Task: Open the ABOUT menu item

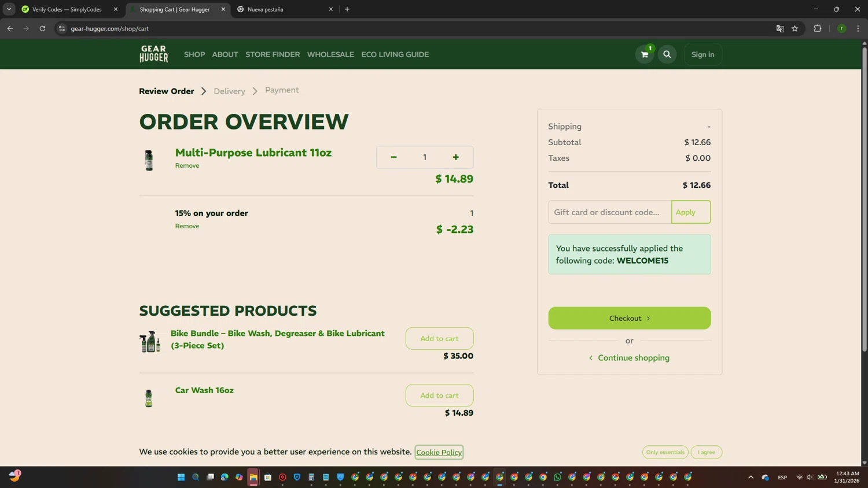Action: (x=225, y=54)
